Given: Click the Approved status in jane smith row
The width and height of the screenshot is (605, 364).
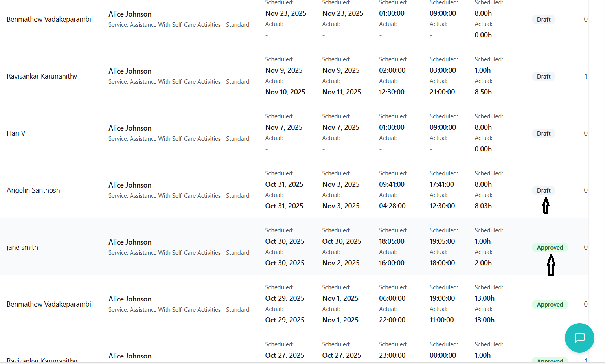Looking at the screenshot, I should pyautogui.click(x=550, y=248).
